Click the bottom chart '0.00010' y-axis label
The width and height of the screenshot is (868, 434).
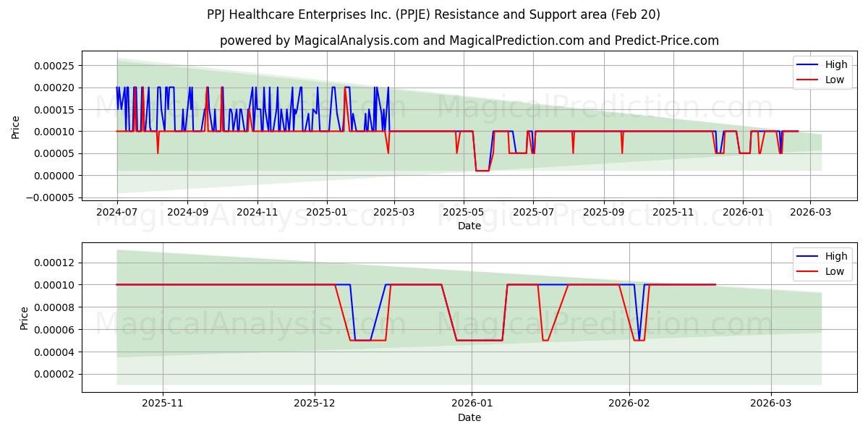coord(54,285)
